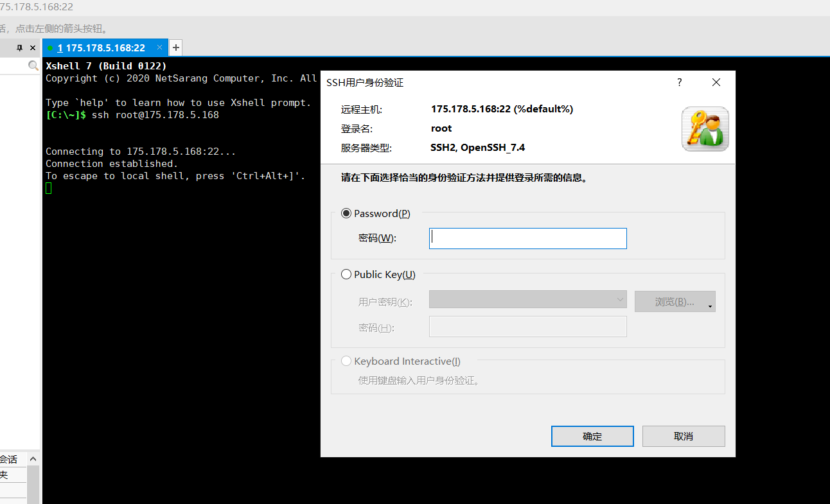
Task: Click the To escape to local shell line
Action: (175, 176)
